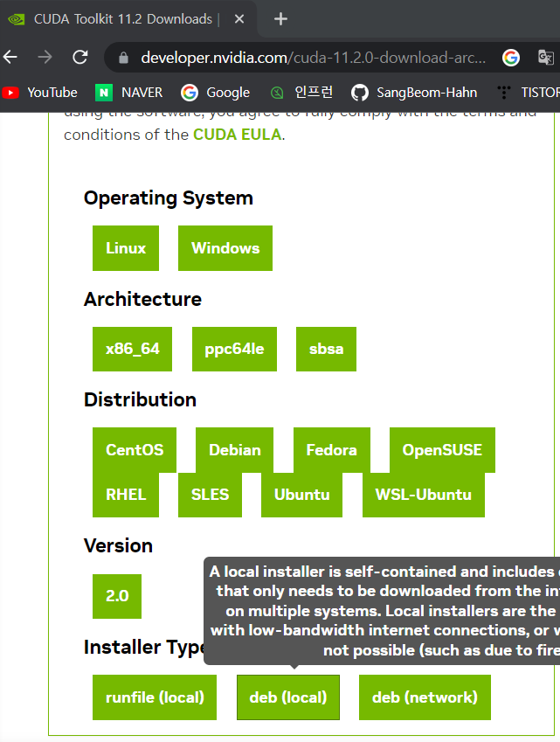The height and width of the screenshot is (742, 560).
Task: Choose deb (network) installer type
Action: [x=425, y=697]
